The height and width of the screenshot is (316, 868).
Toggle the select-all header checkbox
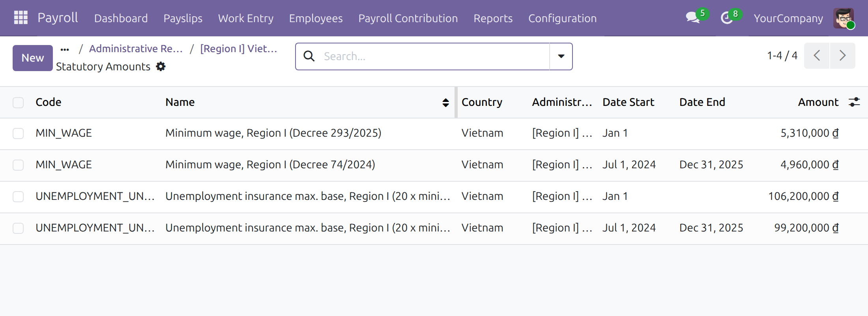(18, 102)
